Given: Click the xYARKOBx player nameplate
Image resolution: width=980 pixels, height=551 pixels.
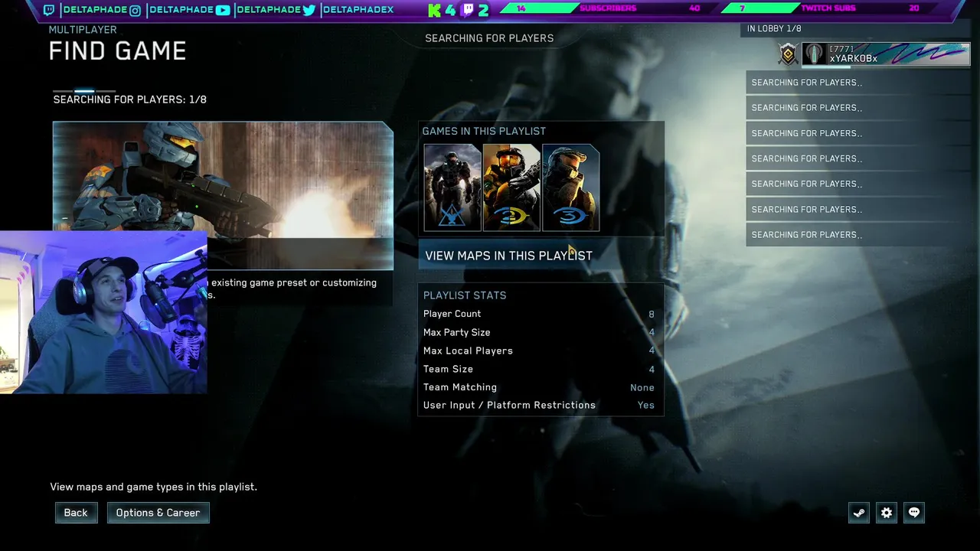Looking at the screenshot, I should coord(886,54).
